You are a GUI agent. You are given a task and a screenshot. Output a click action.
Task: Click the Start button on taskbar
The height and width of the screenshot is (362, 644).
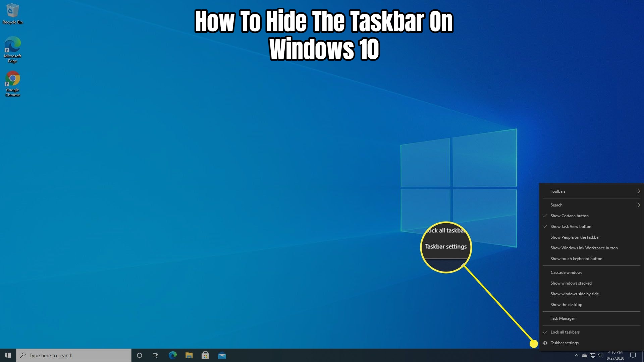click(x=8, y=355)
